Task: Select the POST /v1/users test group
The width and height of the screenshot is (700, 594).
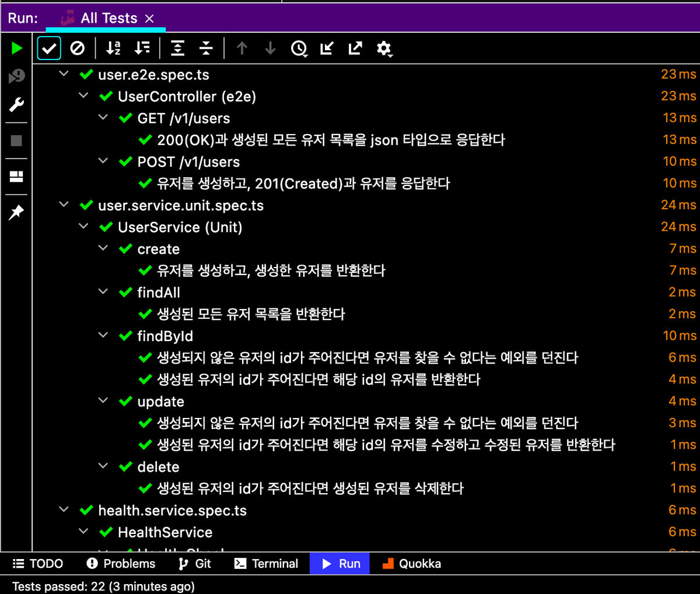Action: [188, 161]
